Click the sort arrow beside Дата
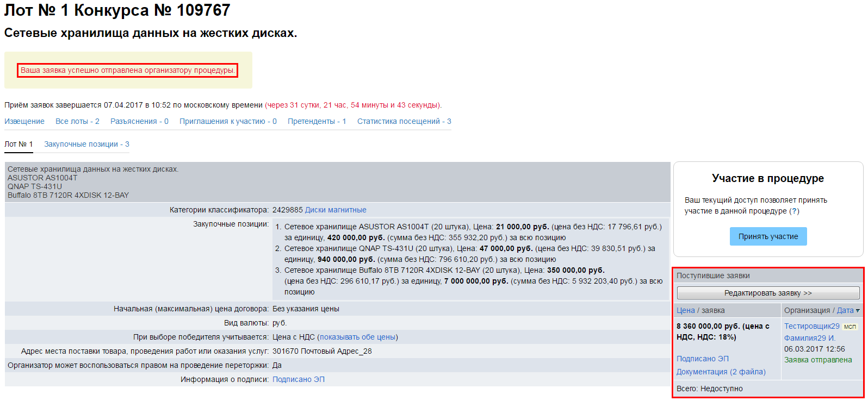The height and width of the screenshot is (401, 868). 858,311
